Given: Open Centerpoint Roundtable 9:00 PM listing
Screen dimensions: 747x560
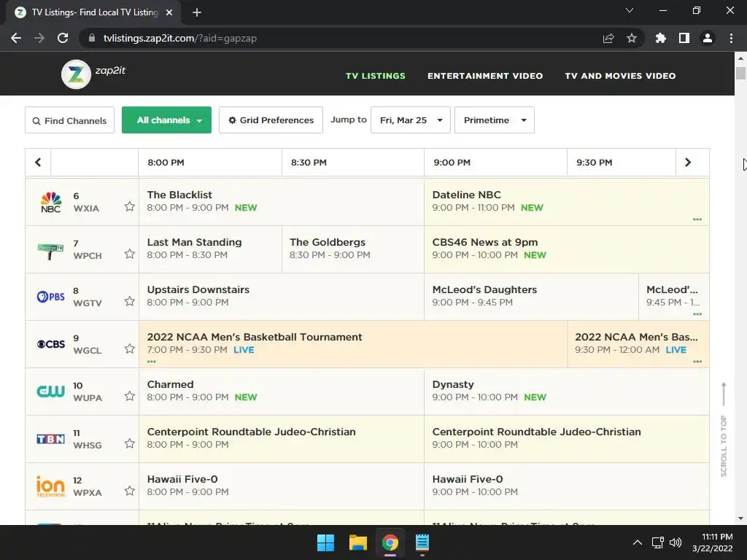Looking at the screenshot, I should [x=566, y=438].
